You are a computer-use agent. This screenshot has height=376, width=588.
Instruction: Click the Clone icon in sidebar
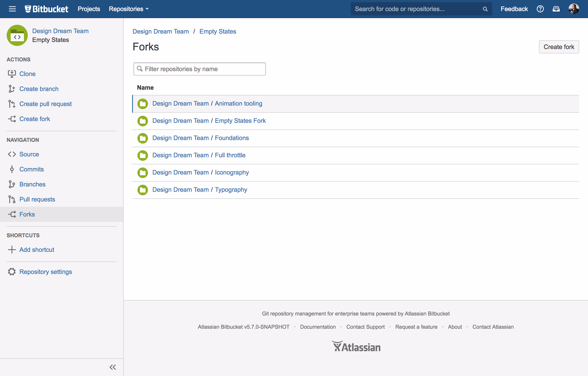(12, 74)
